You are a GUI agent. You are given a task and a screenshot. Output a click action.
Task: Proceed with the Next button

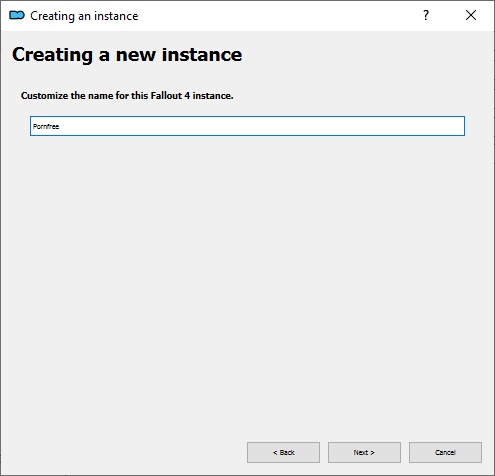364,452
